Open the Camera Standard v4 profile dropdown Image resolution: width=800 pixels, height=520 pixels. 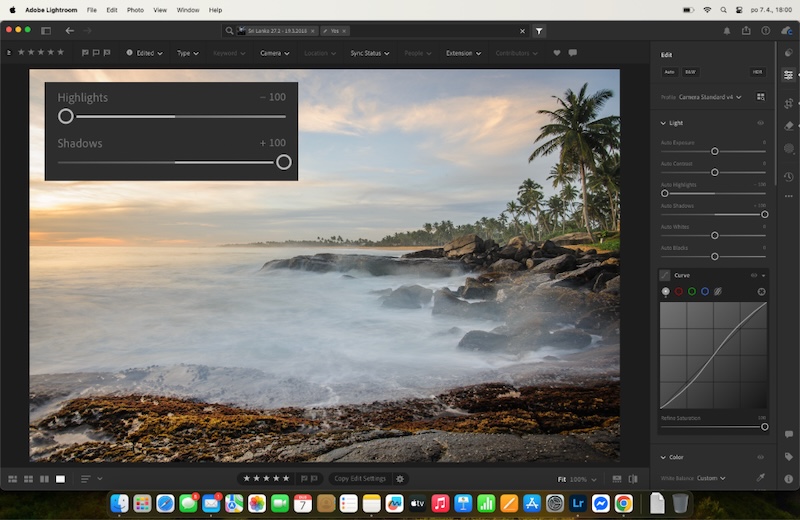[x=710, y=97]
